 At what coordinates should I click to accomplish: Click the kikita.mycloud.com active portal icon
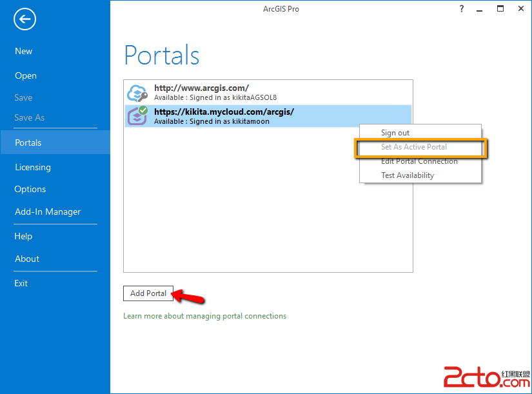(x=137, y=115)
